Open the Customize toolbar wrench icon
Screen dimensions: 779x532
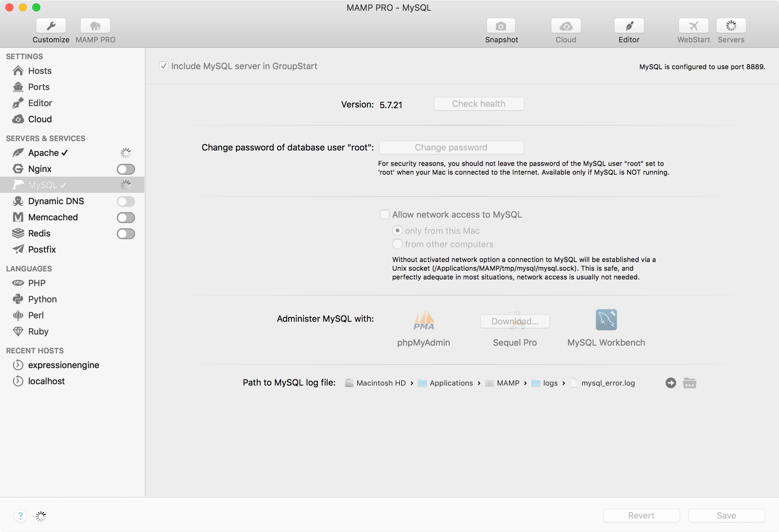[x=51, y=26]
